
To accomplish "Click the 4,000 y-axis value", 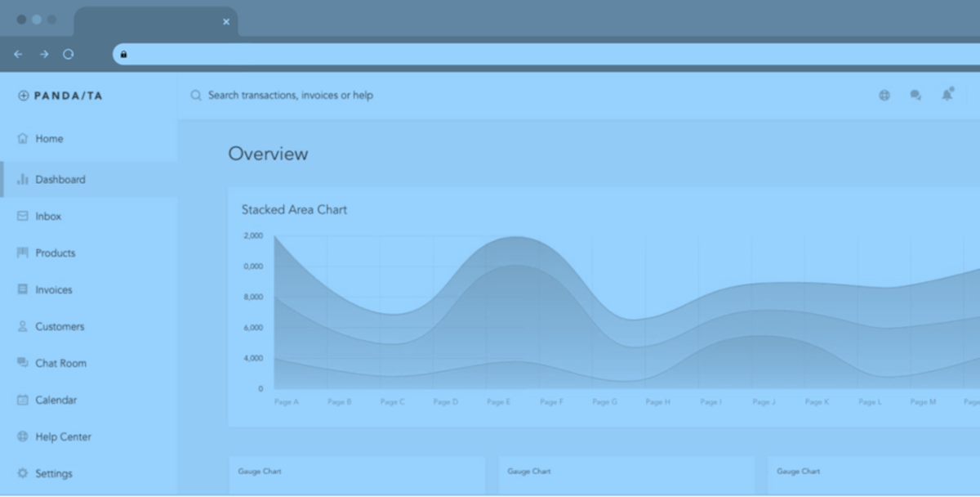I will pyautogui.click(x=253, y=359).
